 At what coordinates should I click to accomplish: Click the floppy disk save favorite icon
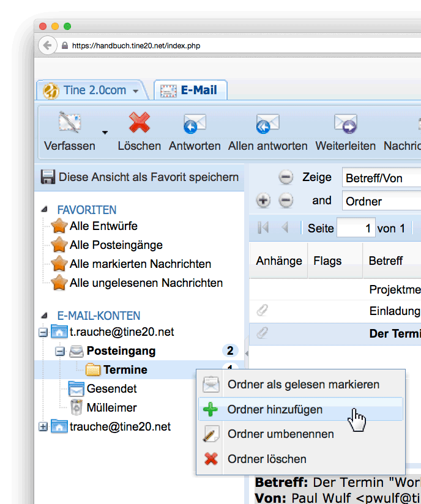[x=48, y=177]
